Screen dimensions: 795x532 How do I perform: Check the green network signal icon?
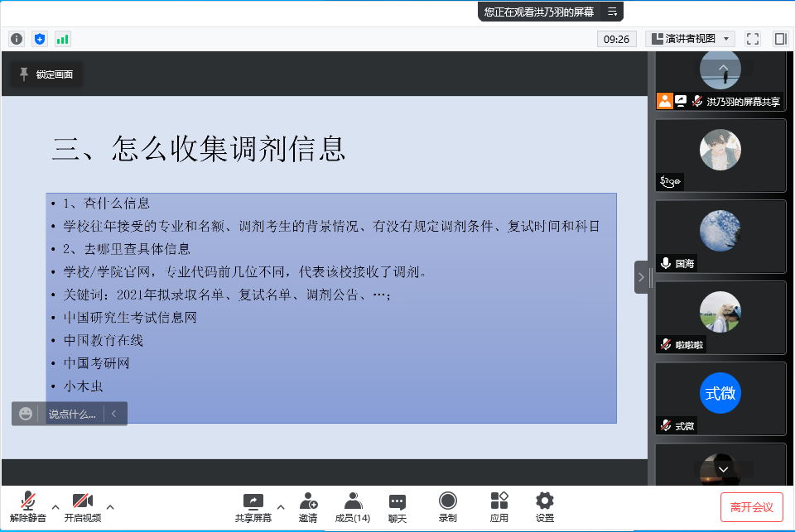(62, 39)
